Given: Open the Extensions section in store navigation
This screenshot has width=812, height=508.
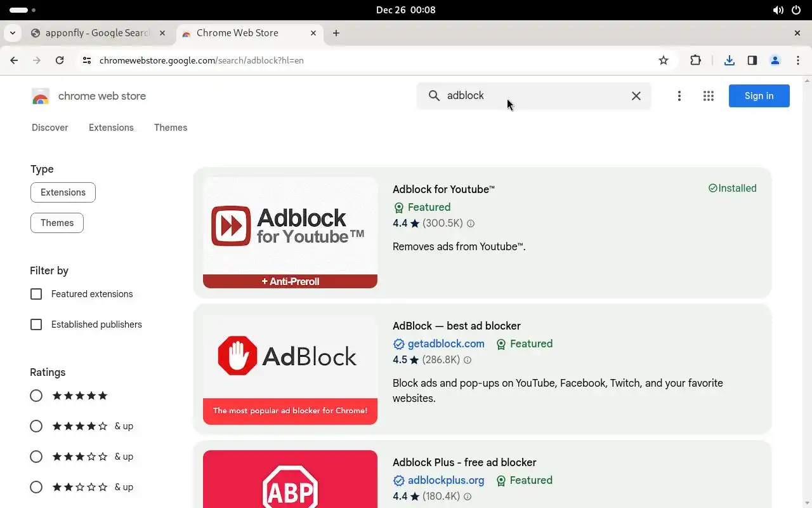Looking at the screenshot, I should 111,128.
